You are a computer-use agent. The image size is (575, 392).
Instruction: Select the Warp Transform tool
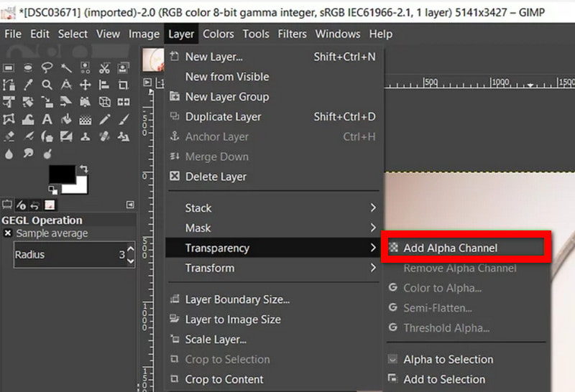[28, 119]
